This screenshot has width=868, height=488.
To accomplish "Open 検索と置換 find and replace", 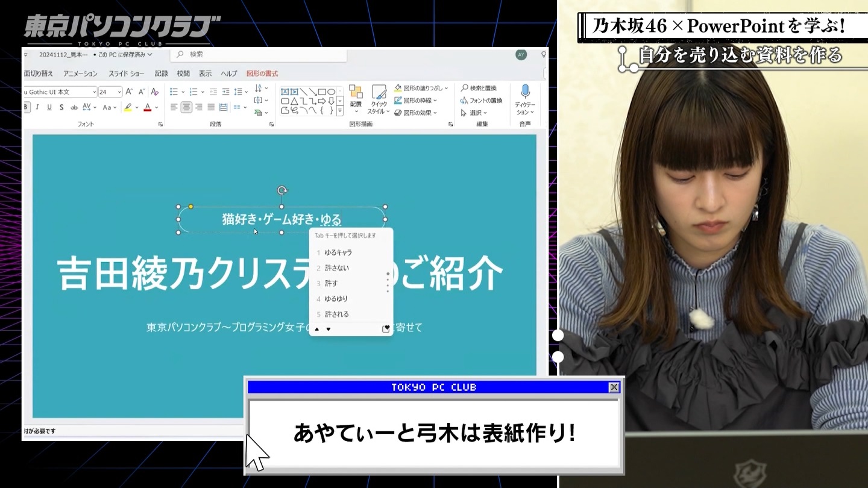I will click(x=479, y=88).
